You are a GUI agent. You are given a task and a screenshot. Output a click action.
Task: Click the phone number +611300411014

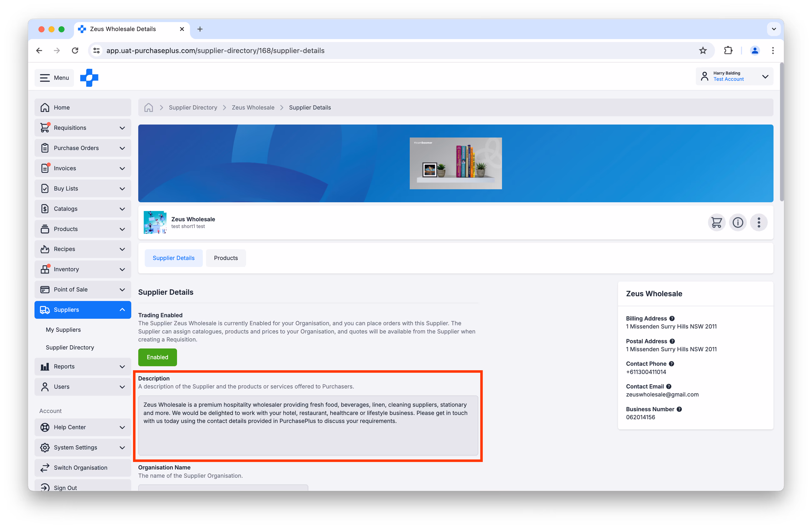coord(646,372)
